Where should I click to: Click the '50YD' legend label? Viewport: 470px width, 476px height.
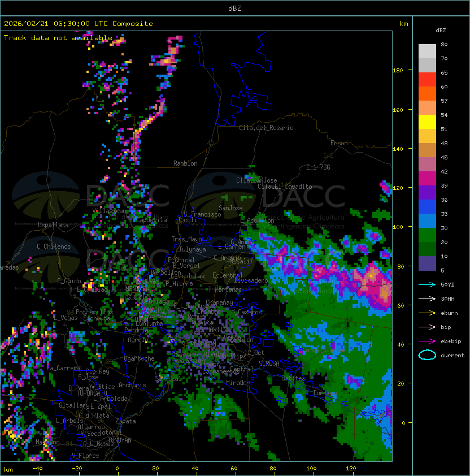click(x=447, y=284)
